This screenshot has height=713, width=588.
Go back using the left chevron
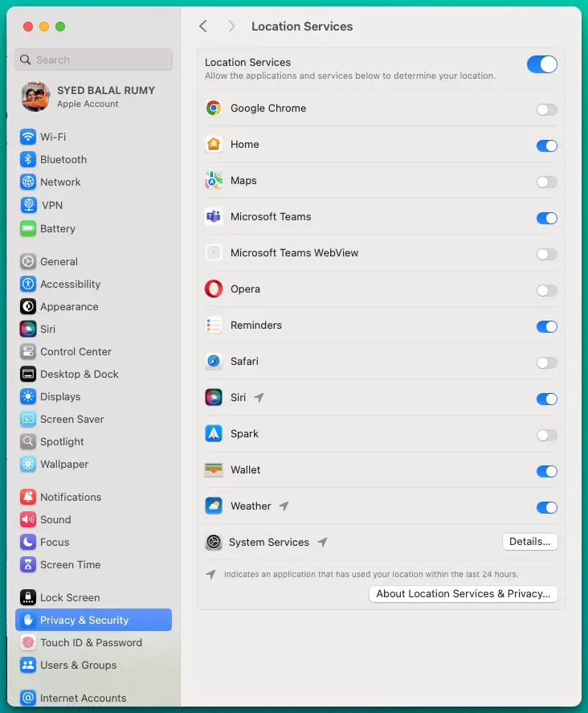[203, 27]
